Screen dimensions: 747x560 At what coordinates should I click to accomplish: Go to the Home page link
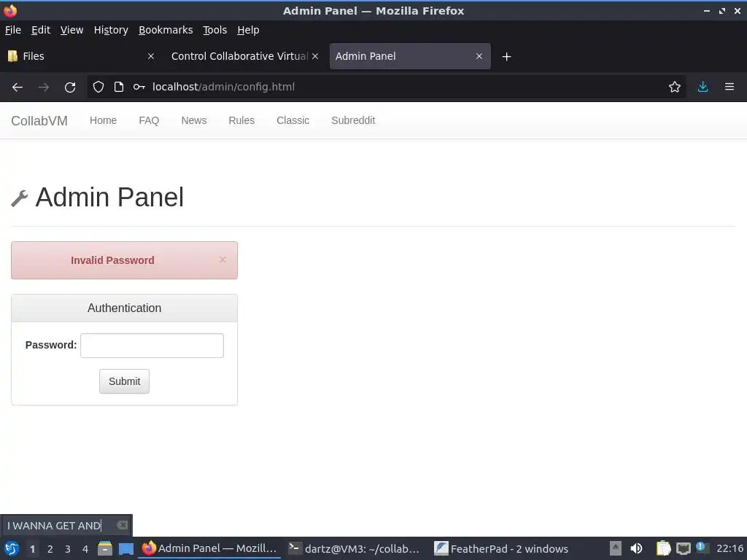coord(104,120)
